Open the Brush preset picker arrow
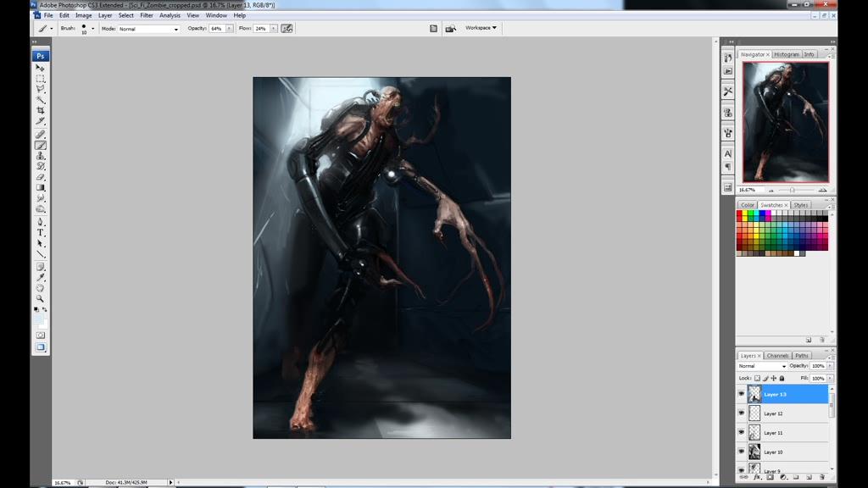868x488 pixels. 92,29
